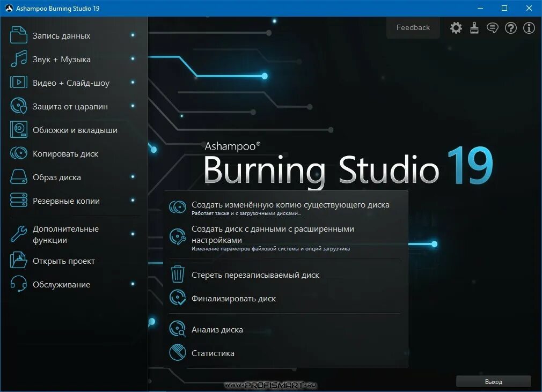
Task: Expand submenu dot next to Запись данных
Action: click(x=133, y=35)
